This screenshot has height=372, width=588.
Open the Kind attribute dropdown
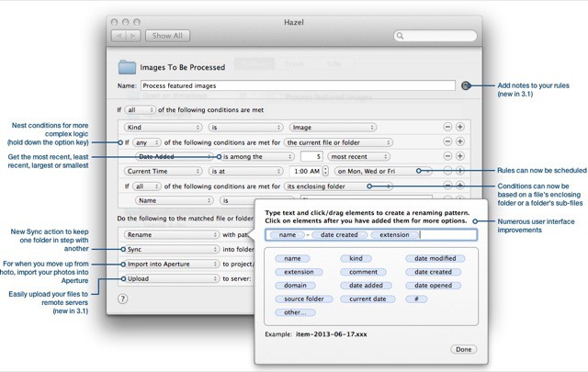tap(156, 128)
